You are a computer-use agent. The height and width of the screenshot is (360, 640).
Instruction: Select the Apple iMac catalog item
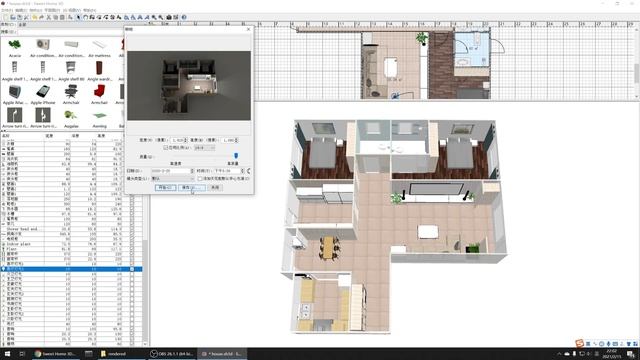click(x=15, y=95)
